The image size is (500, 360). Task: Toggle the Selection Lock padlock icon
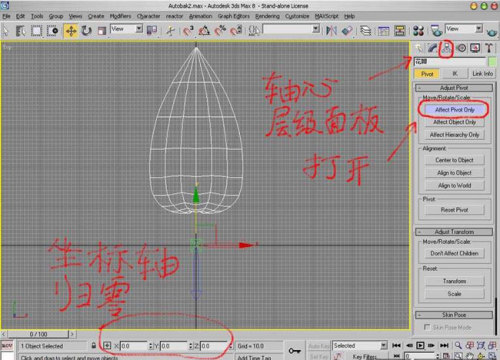point(94,346)
